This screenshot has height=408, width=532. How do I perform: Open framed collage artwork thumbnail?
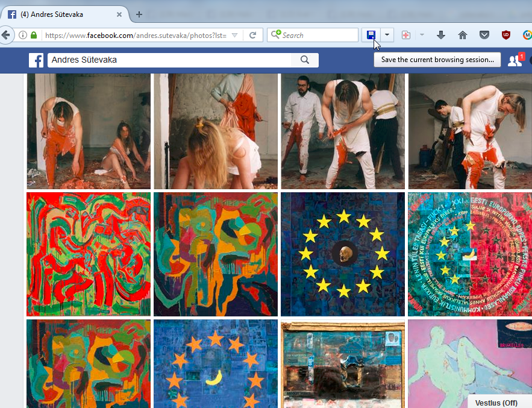(343, 363)
